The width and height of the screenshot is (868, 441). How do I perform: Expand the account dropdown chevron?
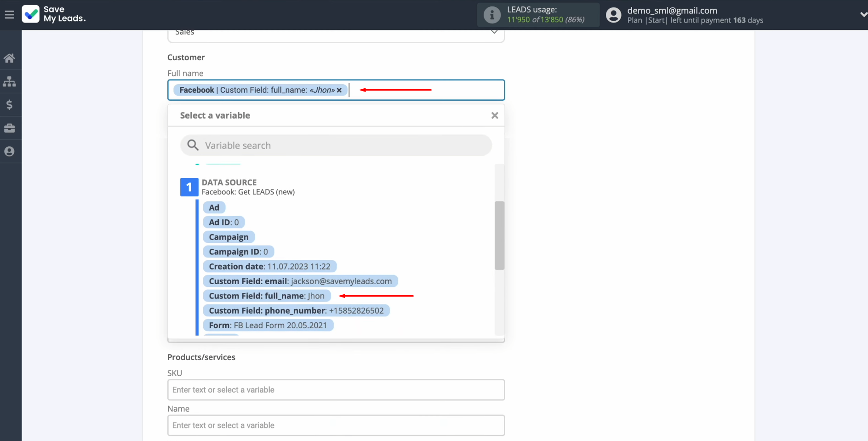(x=863, y=15)
